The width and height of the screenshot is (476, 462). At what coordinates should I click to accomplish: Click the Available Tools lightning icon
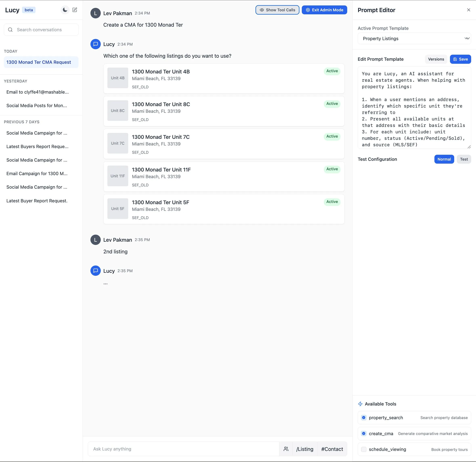(360, 404)
